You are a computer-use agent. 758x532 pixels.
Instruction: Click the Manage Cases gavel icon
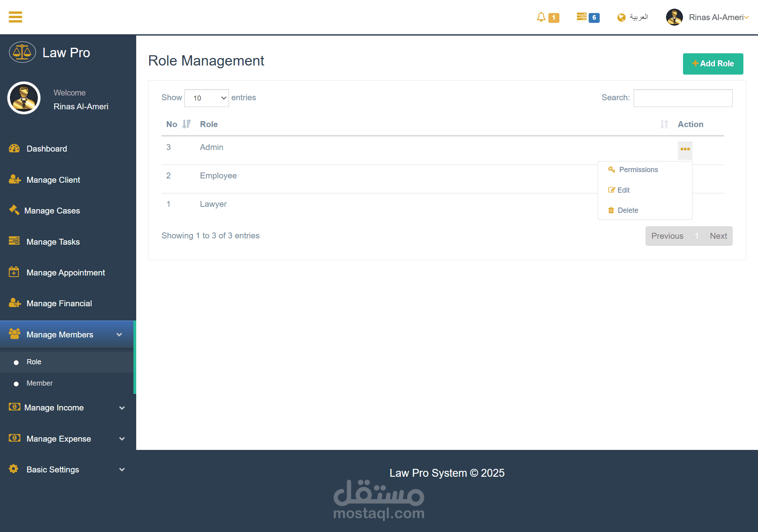[x=14, y=210]
